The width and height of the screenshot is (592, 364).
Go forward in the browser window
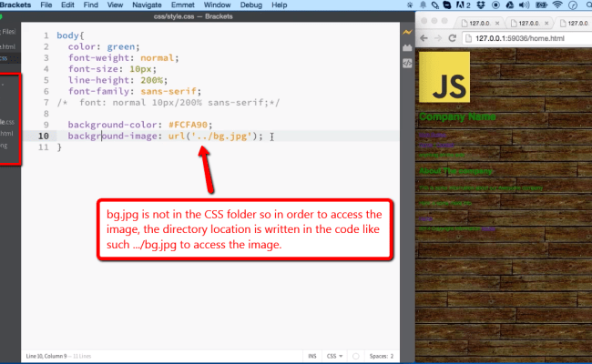click(437, 38)
